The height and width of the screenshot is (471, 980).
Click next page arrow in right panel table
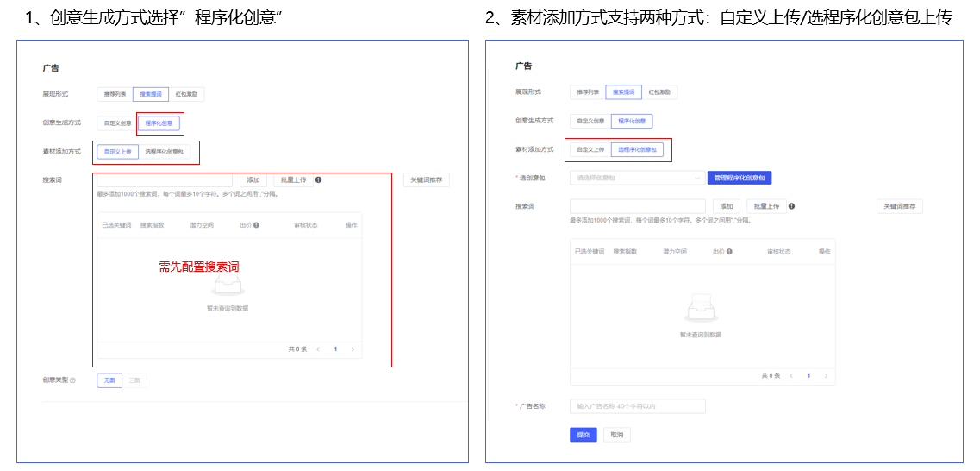(x=826, y=376)
